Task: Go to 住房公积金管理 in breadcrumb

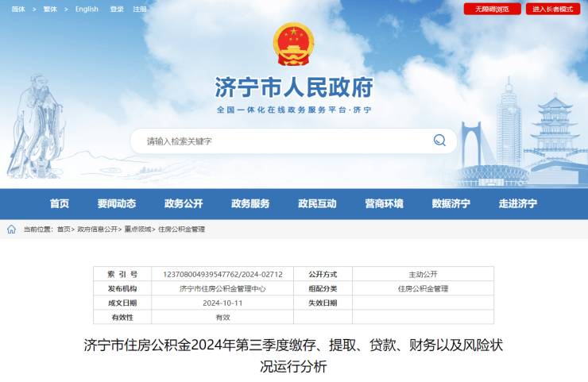Action: 181,230
